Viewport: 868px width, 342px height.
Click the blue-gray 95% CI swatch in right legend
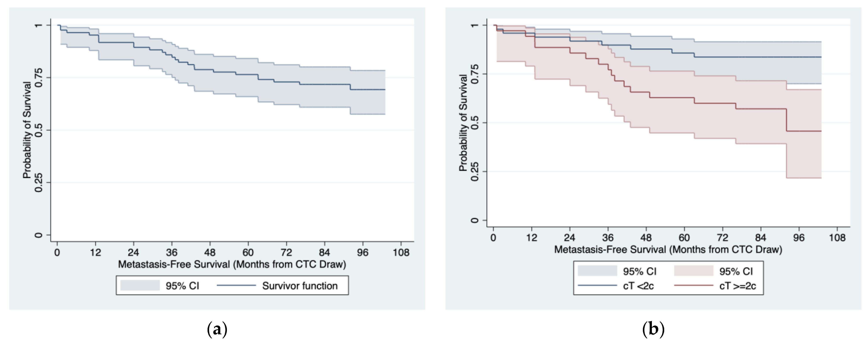[597, 271]
